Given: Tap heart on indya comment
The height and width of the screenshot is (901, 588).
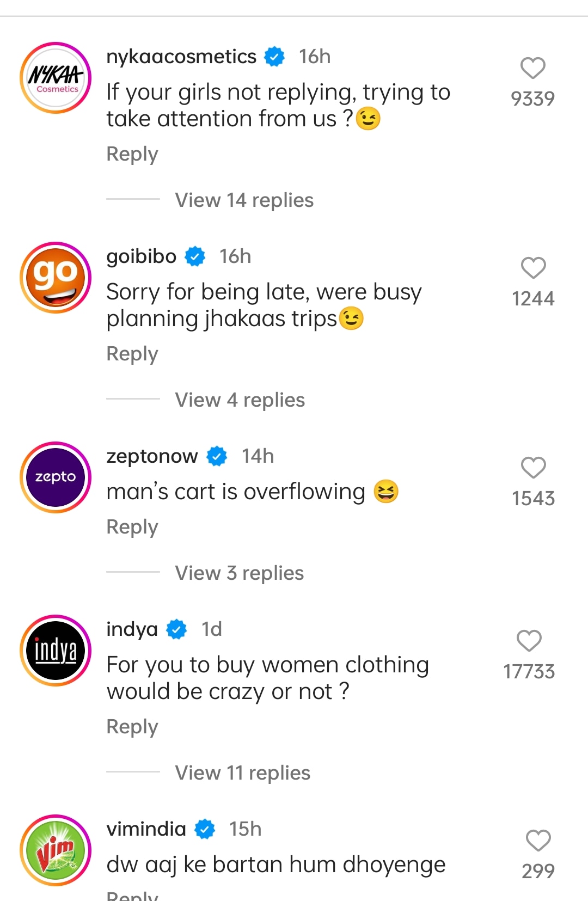Looking at the screenshot, I should tap(529, 641).
